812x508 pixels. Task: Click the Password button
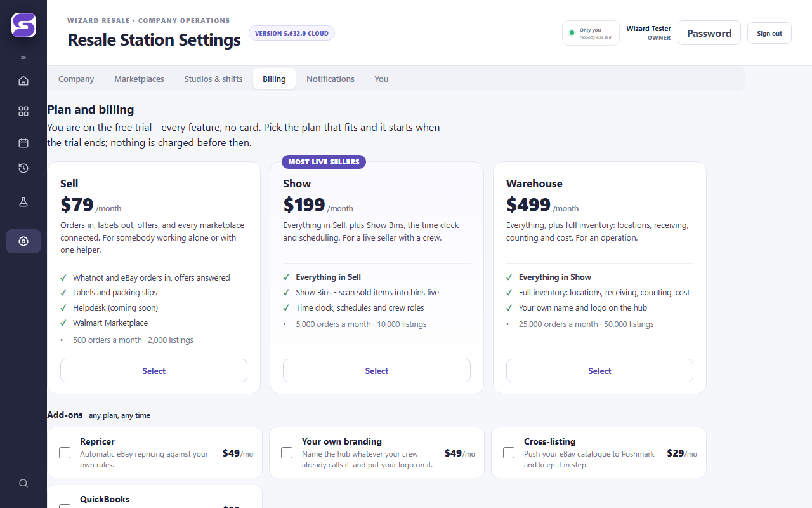(709, 33)
